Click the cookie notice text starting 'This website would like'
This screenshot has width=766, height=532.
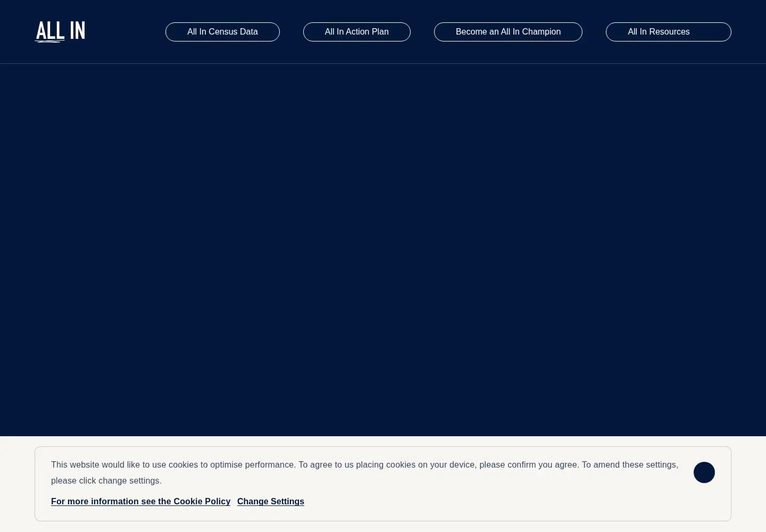click(365, 472)
